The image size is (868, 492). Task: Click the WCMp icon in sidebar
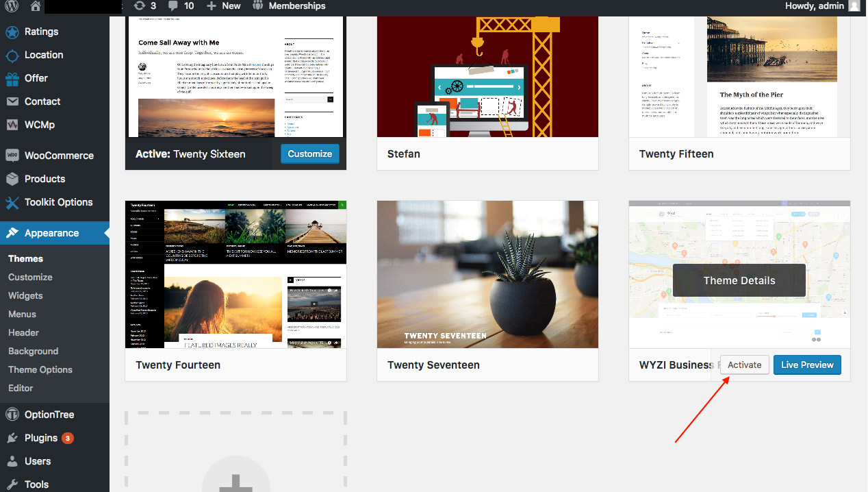tap(12, 125)
